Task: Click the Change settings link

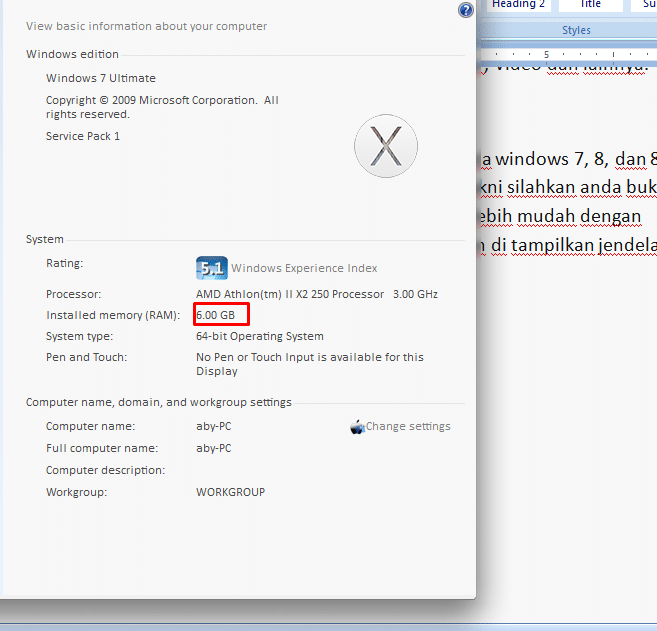Action: pyautogui.click(x=408, y=426)
